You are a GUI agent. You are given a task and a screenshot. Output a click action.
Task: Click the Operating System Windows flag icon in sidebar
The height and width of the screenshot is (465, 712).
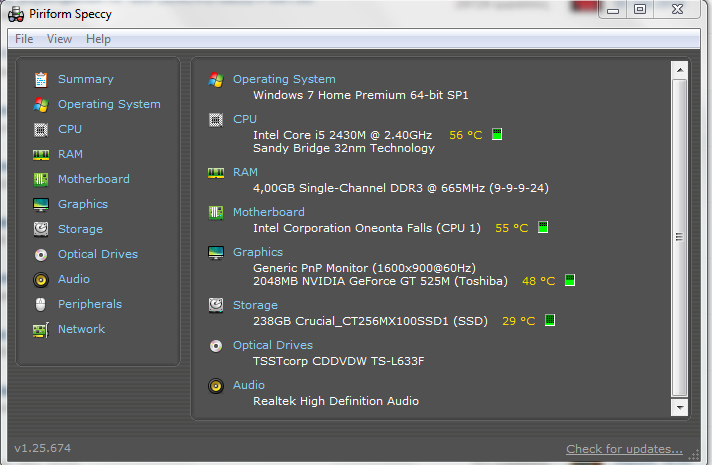tap(41, 104)
